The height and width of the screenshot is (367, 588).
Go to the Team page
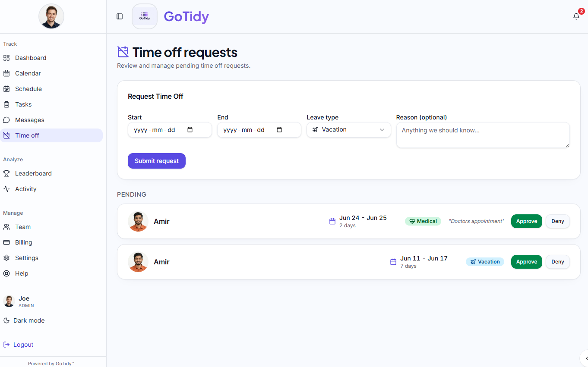pyautogui.click(x=51, y=227)
